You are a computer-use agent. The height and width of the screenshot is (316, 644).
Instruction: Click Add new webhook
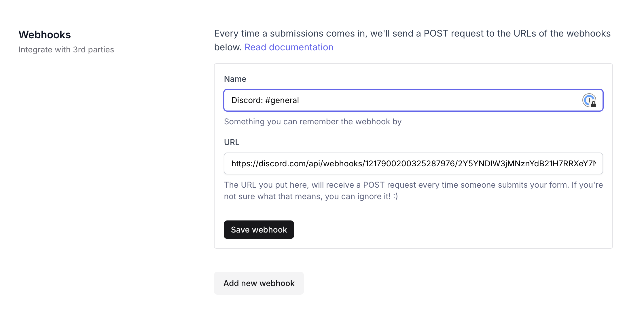tap(259, 283)
